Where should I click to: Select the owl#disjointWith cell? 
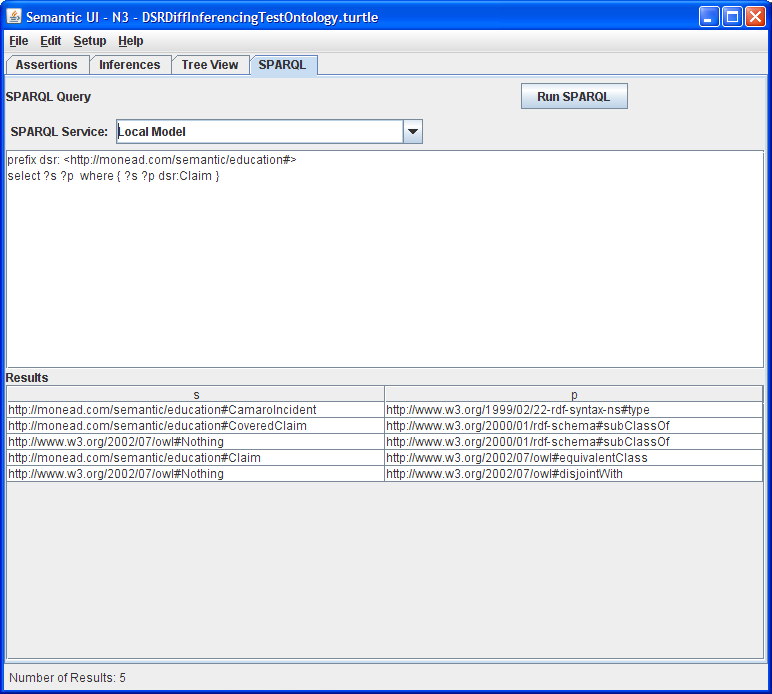(x=574, y=473)
